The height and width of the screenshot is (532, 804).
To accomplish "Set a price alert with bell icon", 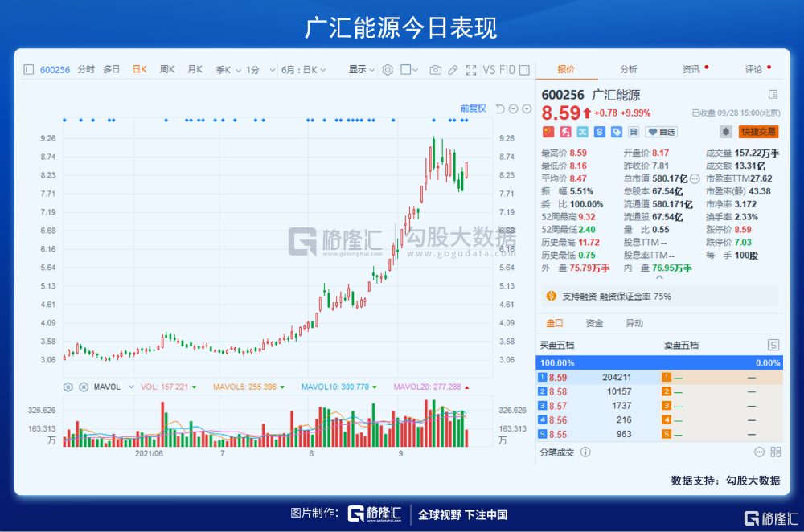I will point(726,133).
